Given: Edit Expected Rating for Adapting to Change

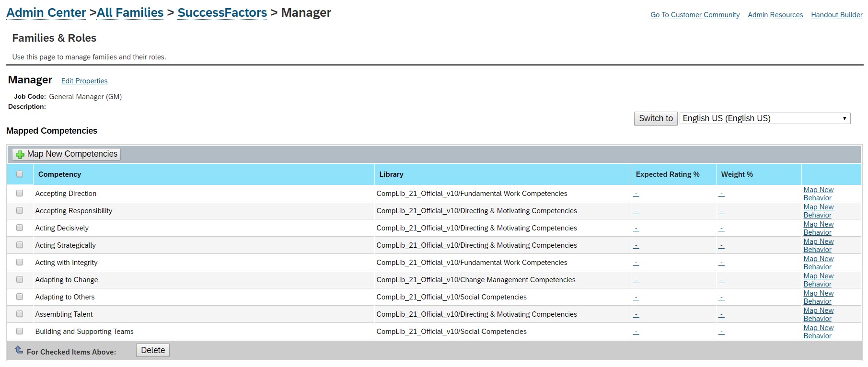Looking at the screenshot, I should [x=636, y=280].
